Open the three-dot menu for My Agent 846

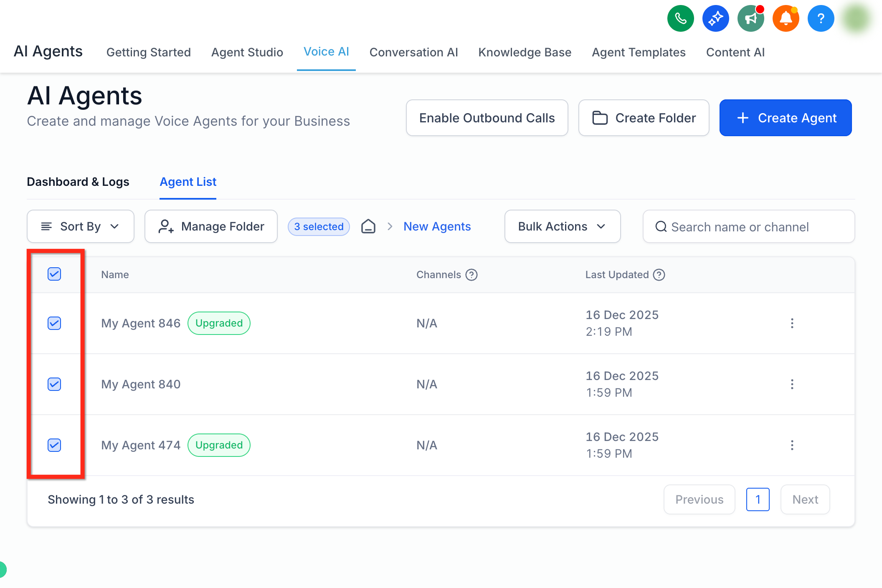792,323
